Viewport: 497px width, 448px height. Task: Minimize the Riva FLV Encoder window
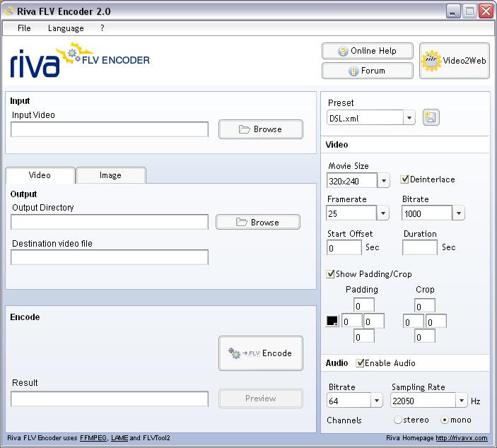coord(453,11)
